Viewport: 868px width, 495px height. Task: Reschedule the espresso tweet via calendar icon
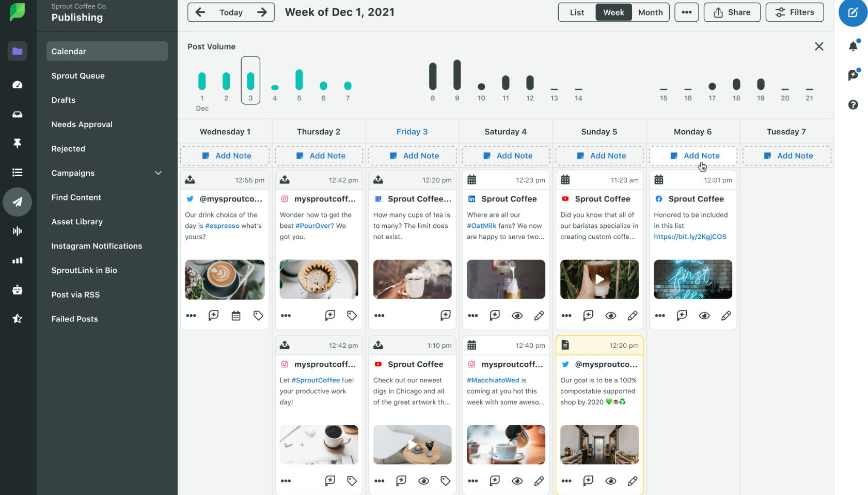click(236, 316)
